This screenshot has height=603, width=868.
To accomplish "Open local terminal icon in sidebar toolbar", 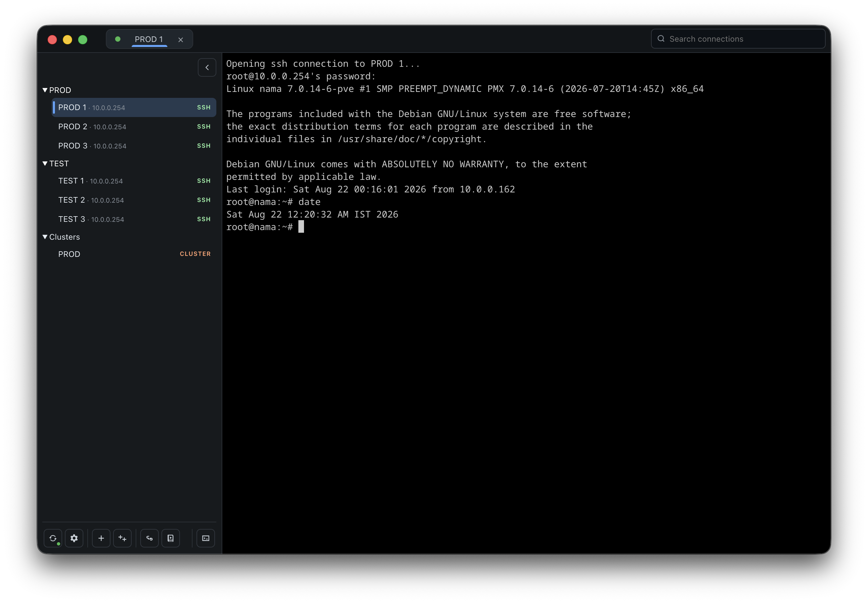I will pos(206,538).
